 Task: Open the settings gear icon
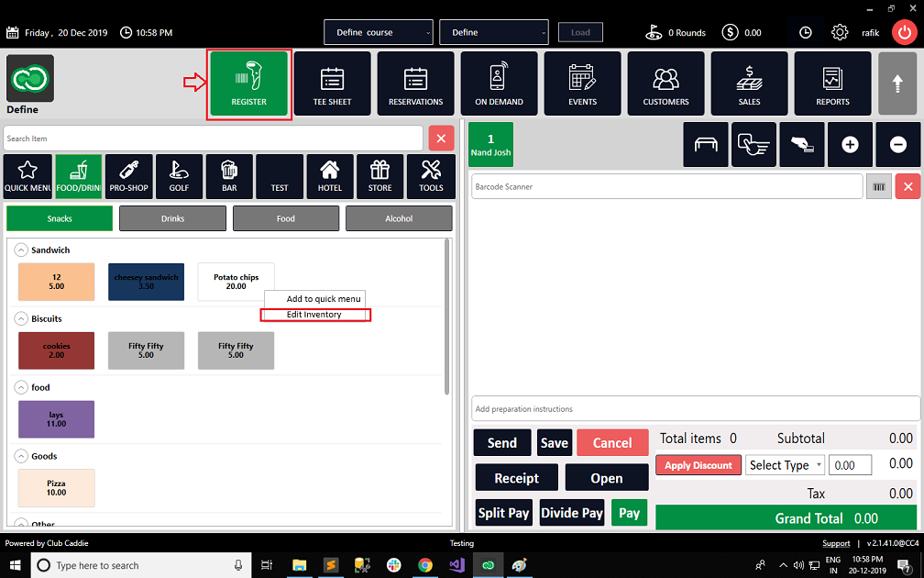(839, 32)
